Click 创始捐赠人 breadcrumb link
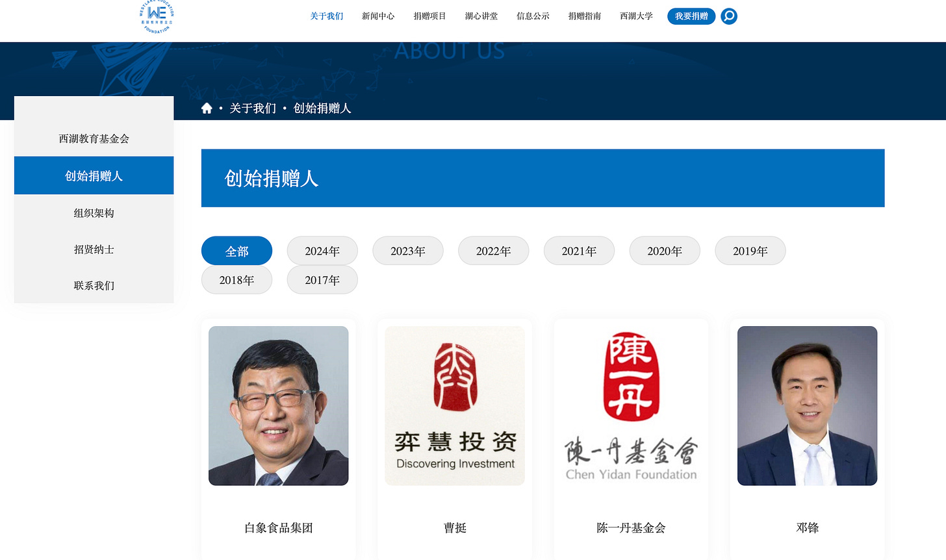This screenshot has height=560, width=946. 322,108
